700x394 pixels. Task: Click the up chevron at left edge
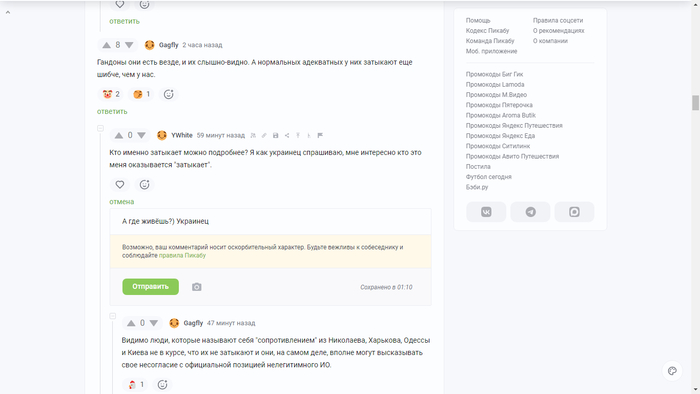[x=8, y=12]
